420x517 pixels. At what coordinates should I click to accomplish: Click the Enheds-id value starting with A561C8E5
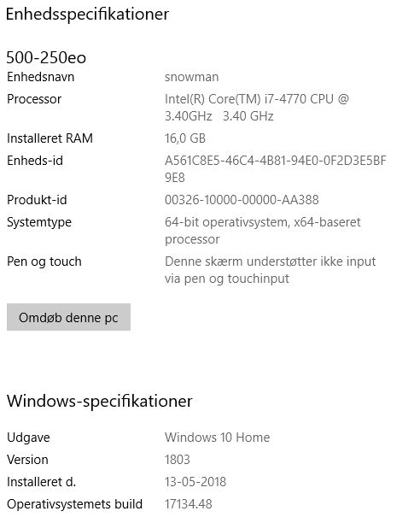276,169
